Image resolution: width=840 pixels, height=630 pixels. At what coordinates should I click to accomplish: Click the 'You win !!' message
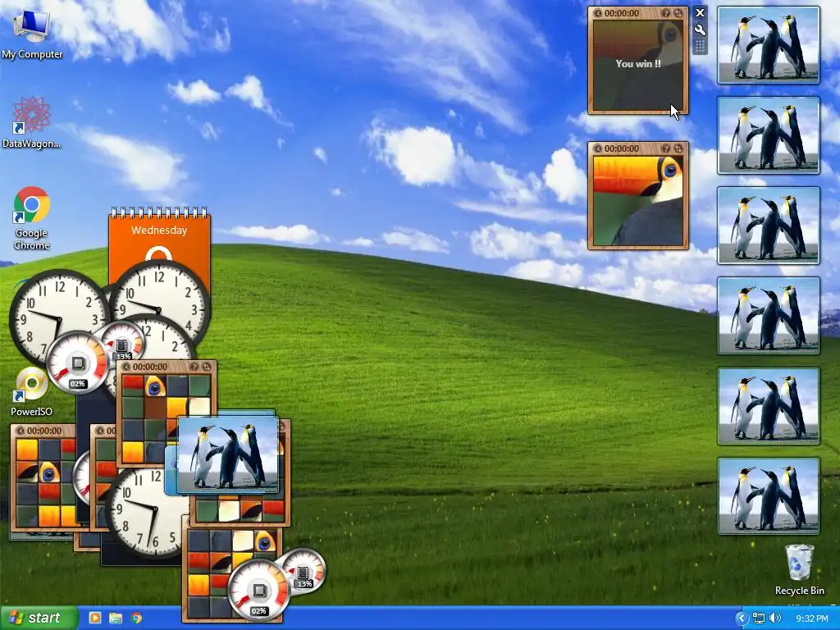[x=638, y=64]
